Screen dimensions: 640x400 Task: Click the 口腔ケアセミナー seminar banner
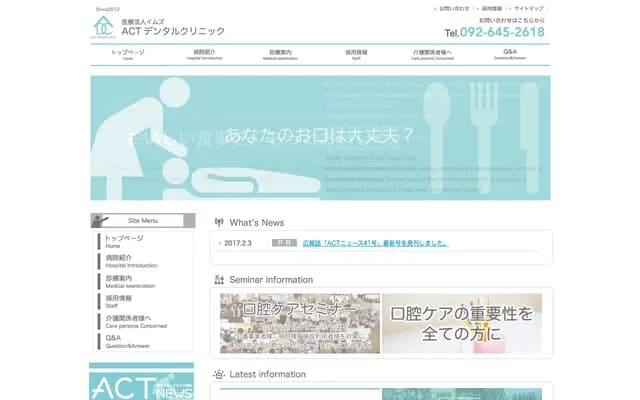click(300, 324)
